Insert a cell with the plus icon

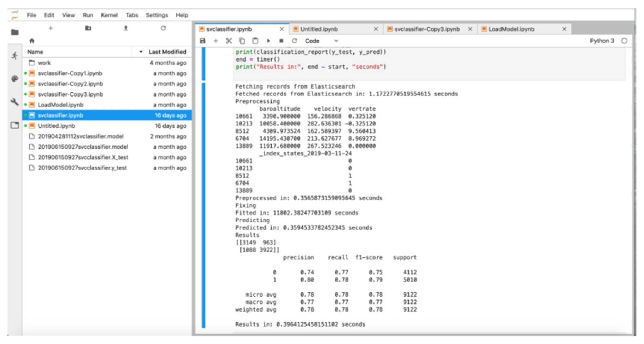(216, 41)
